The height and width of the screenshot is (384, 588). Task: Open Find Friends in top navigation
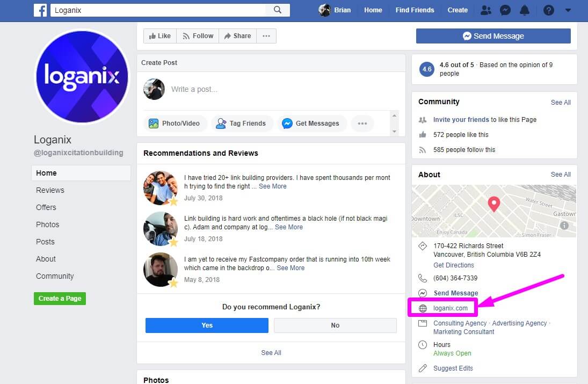pos(415,10)
